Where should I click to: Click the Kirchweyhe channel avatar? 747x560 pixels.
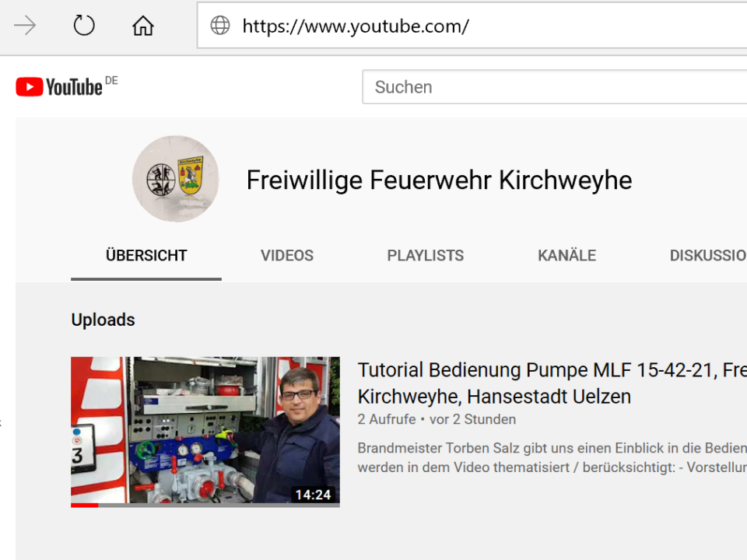175,179
